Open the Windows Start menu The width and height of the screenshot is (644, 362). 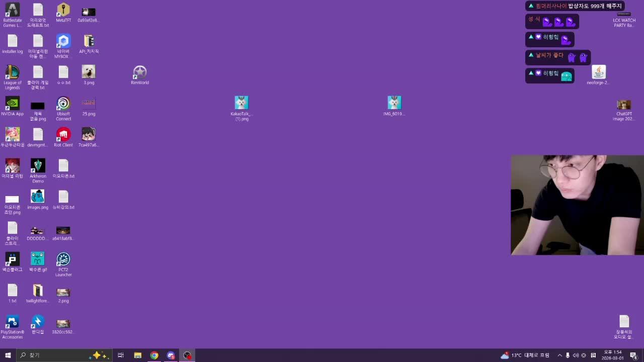(8, 355)
